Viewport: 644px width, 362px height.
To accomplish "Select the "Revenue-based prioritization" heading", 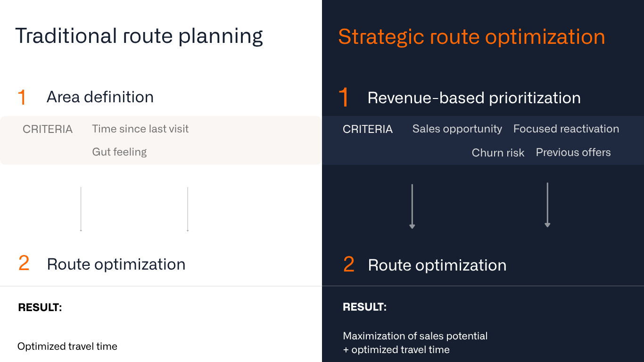I will (x=474, y=98).
